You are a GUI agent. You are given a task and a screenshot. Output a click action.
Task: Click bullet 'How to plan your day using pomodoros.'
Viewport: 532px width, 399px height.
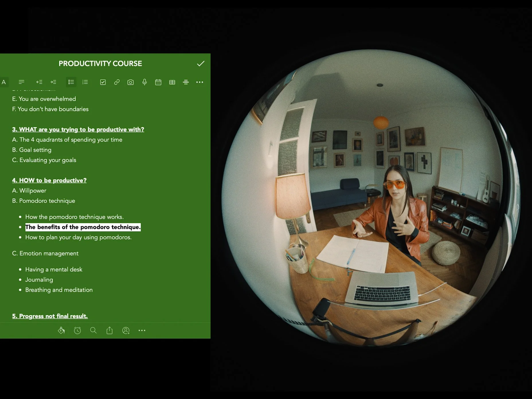78,237
